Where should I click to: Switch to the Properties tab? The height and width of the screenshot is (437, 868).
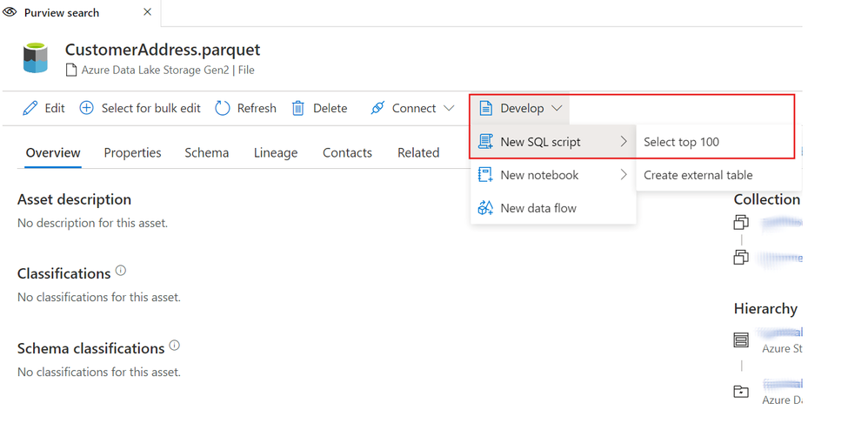[x=132, y=152]
